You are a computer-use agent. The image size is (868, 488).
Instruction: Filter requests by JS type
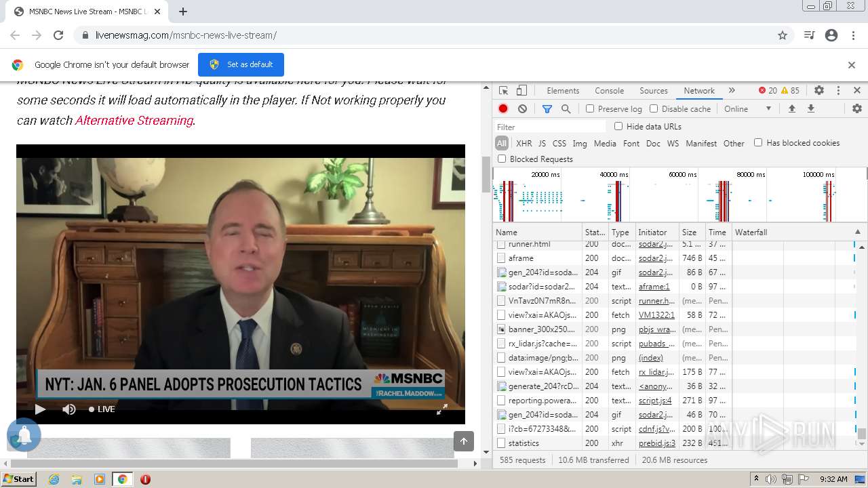click(542, 143)
